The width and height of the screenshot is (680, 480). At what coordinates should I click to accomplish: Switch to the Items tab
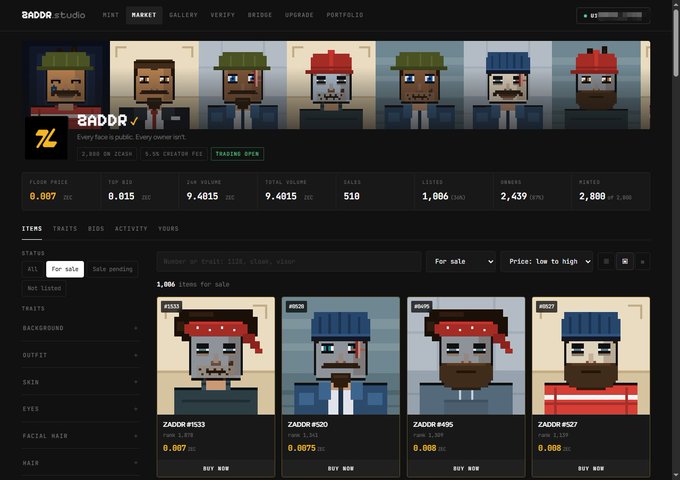32,229
